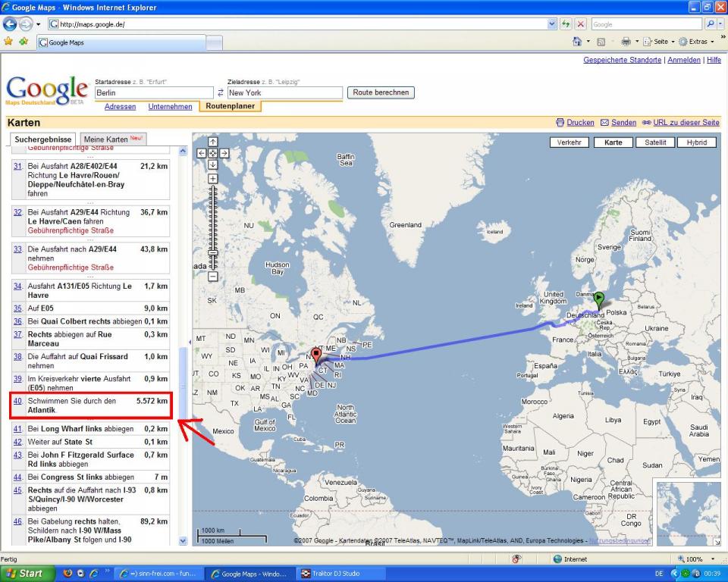This screenshot has height=582, width=728.
Task: Switch to Traktor DJ Studio taskbar window
Action: tap(340, 574)
